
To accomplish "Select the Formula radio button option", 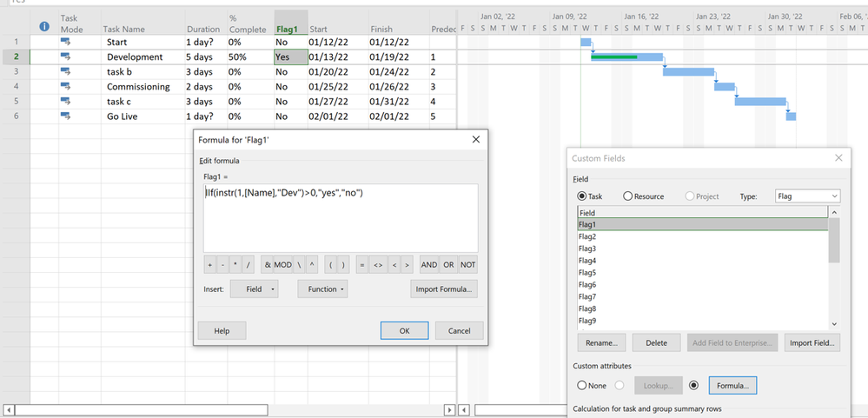I will click(x=693, y=385).
